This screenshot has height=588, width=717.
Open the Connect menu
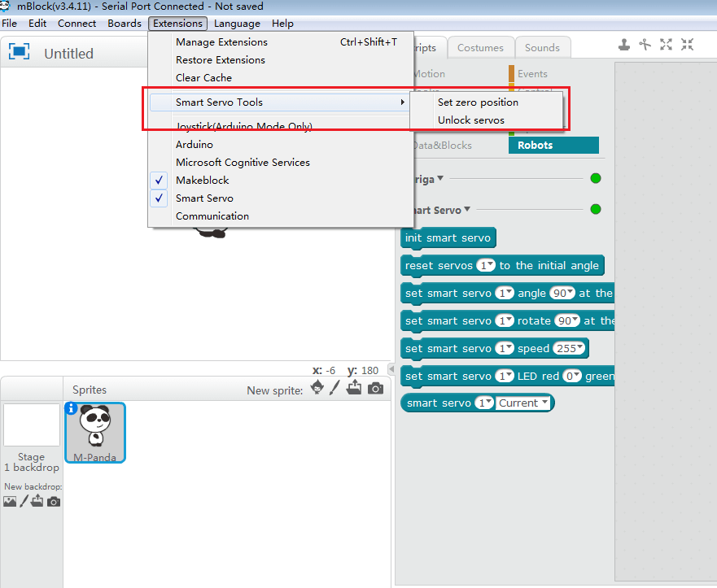(77, 24)
